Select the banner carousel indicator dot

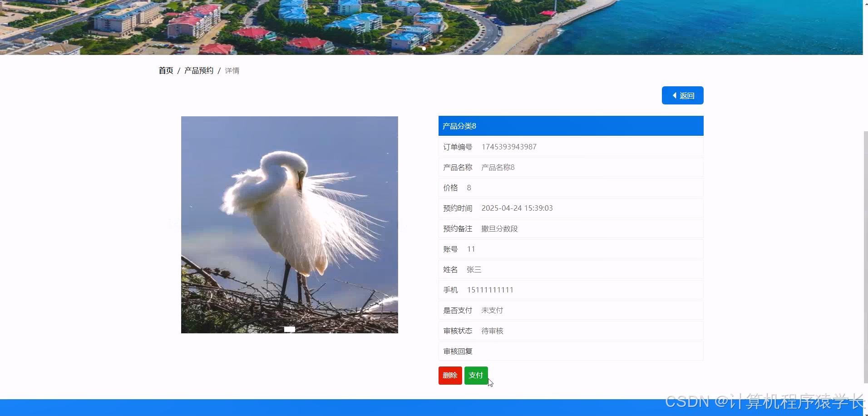point(424,48)
